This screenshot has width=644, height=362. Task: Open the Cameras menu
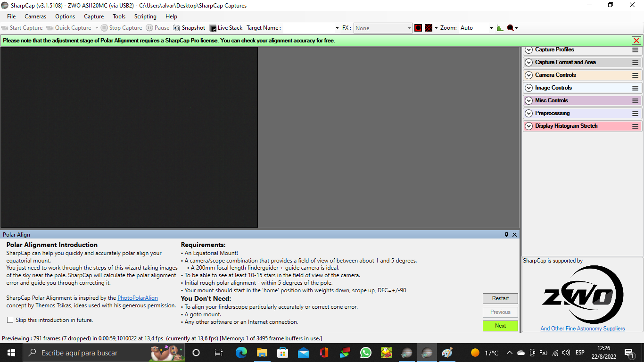coord(35,16)
